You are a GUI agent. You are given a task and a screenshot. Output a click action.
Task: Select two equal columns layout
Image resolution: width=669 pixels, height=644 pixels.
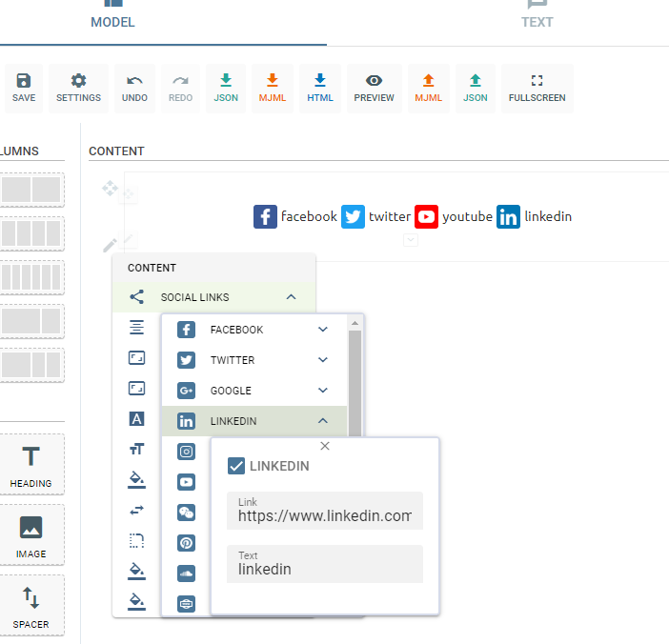(31, 190)
